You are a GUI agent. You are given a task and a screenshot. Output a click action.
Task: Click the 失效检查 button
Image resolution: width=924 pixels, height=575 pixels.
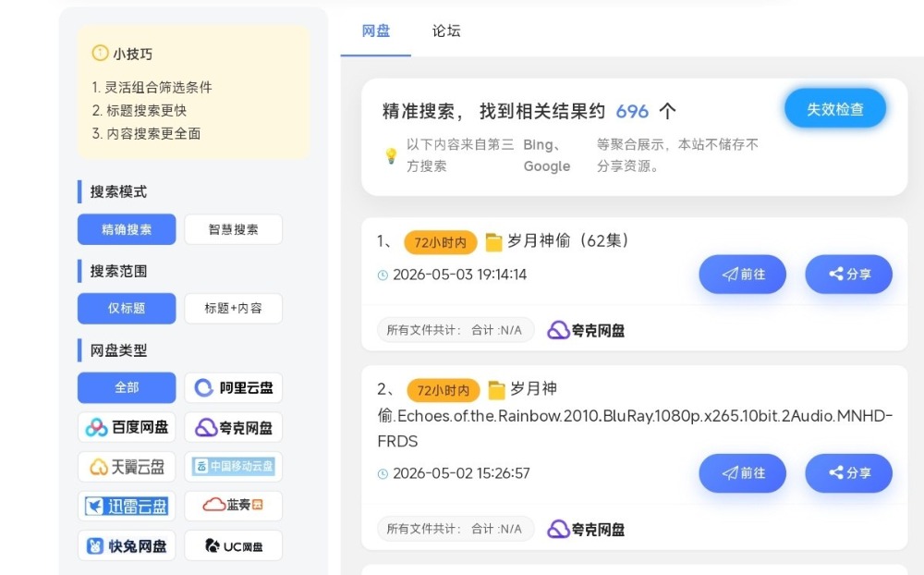tap(835, 108)
